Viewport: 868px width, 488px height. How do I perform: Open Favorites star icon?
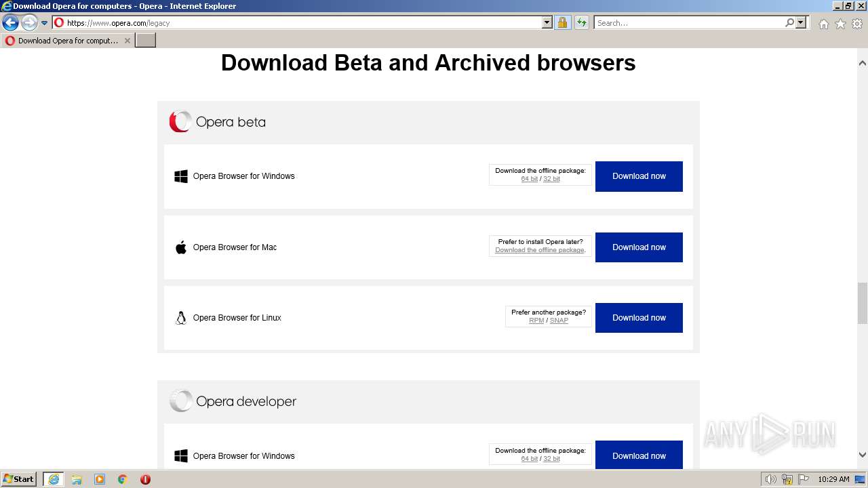click(x=840, y=24)
